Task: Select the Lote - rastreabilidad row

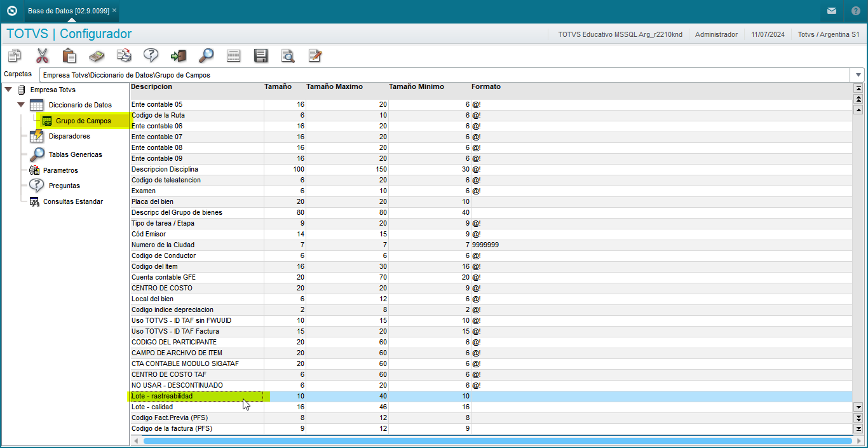Action: tap(491, 396)
